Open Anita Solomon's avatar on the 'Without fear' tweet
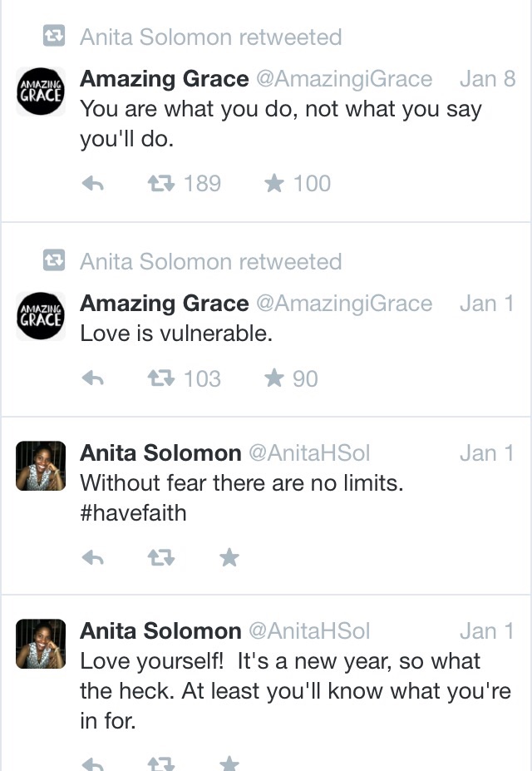532x771 pixels. click(41, 466)
